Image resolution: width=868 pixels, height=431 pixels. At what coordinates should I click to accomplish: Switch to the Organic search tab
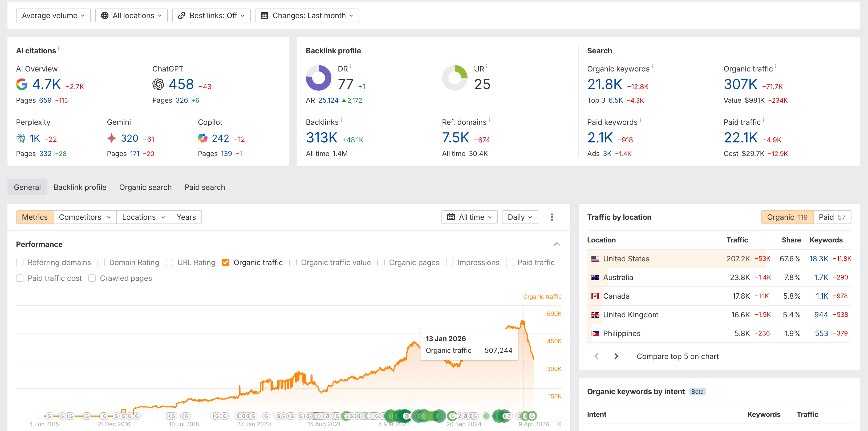[145, 187]
